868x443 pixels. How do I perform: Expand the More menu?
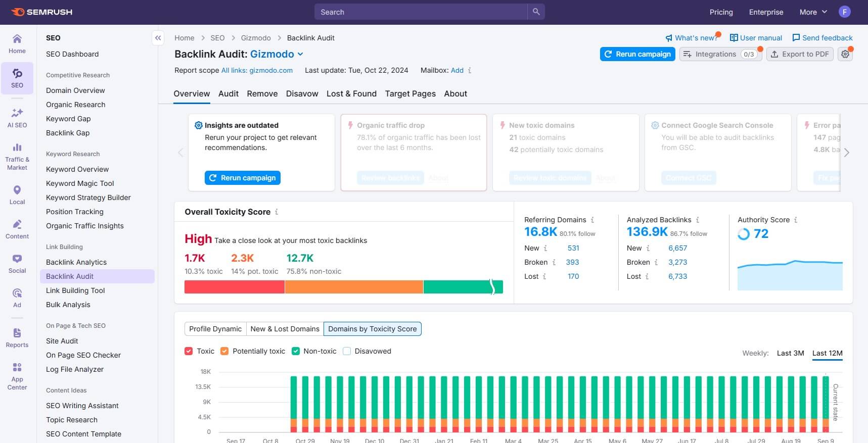[813, 12]
